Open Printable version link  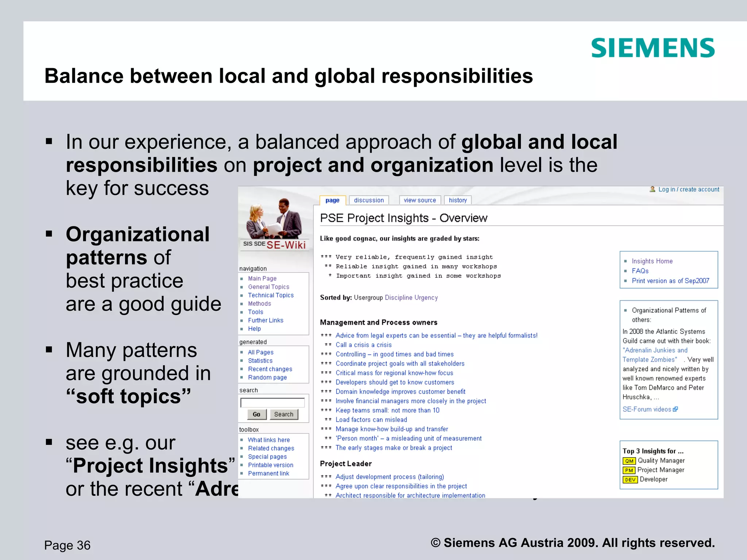(271, 465)
